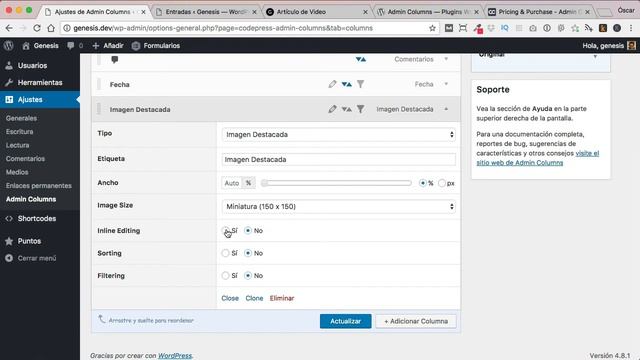Open Formularios in admin bar
This screenshot has width=640, height=360.
[x=156, y=46]
